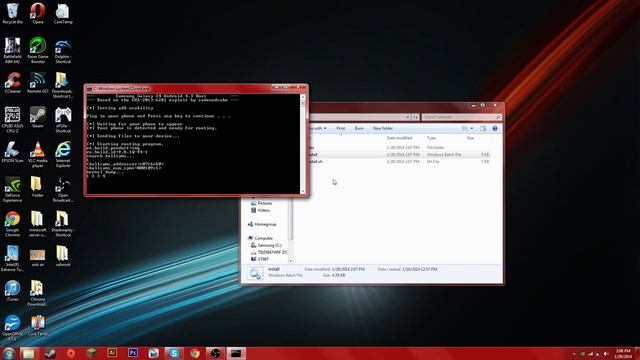Open Illustrator from the taskbar
The image size is (640, 360).
(112, 353)
